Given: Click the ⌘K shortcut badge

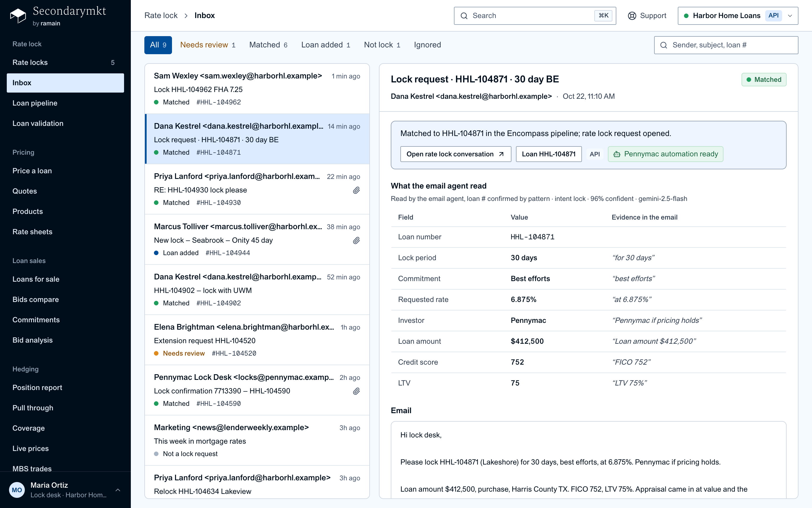Looking at the screenshot, I should 603,16.
